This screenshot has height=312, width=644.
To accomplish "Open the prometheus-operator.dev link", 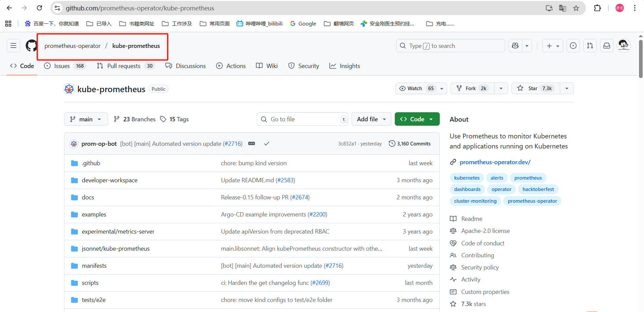I will click(x=495, y=162).
